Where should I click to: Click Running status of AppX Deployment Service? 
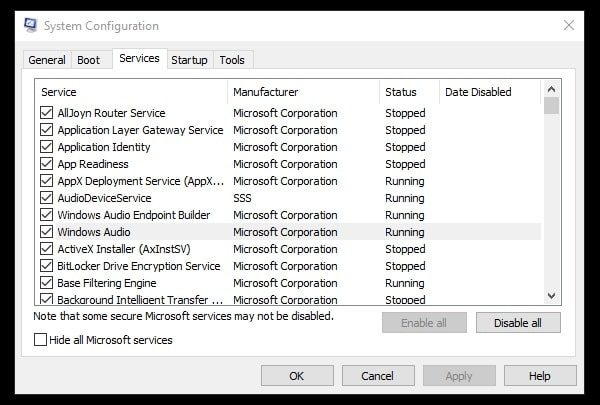click(x=404, y=181)
